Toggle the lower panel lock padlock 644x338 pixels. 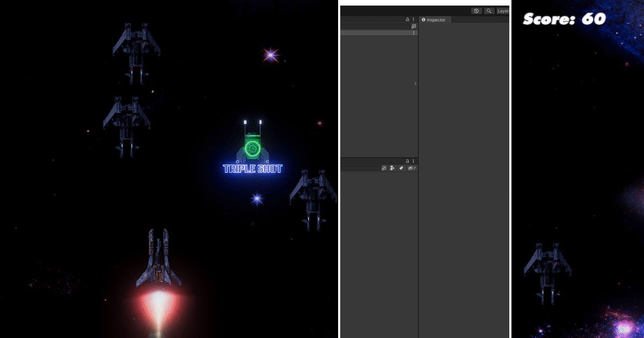click(407, 160)
